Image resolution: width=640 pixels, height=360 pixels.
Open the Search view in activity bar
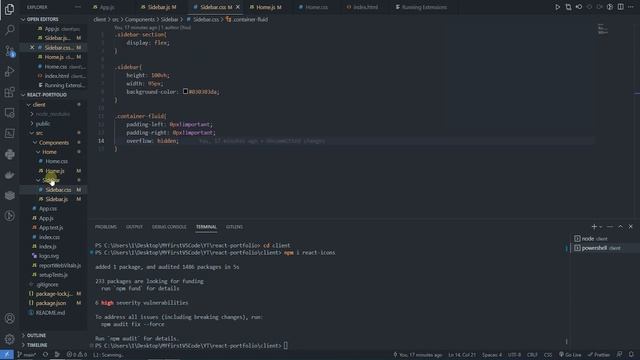point(9,29)
